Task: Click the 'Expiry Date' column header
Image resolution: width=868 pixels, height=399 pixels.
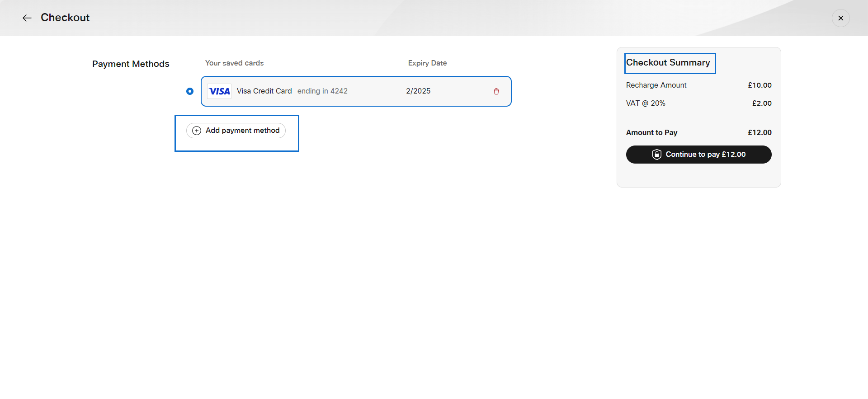Action: [x=428, y=63]
